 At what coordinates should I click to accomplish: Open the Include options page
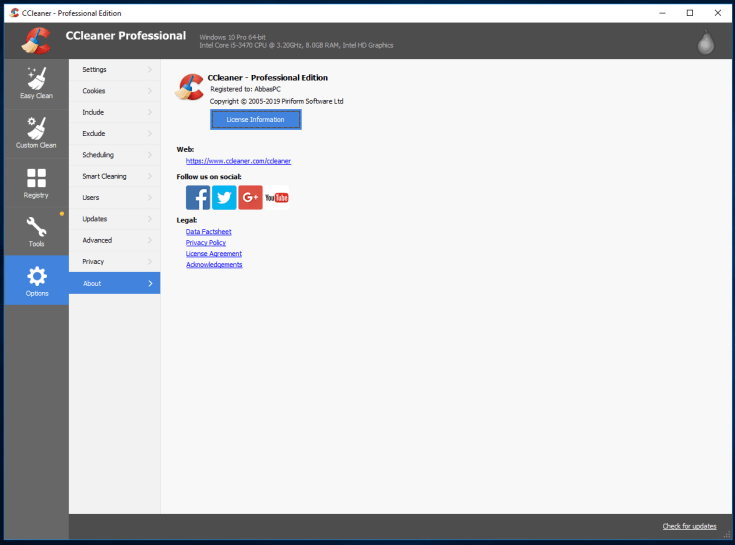click(114, 112)
